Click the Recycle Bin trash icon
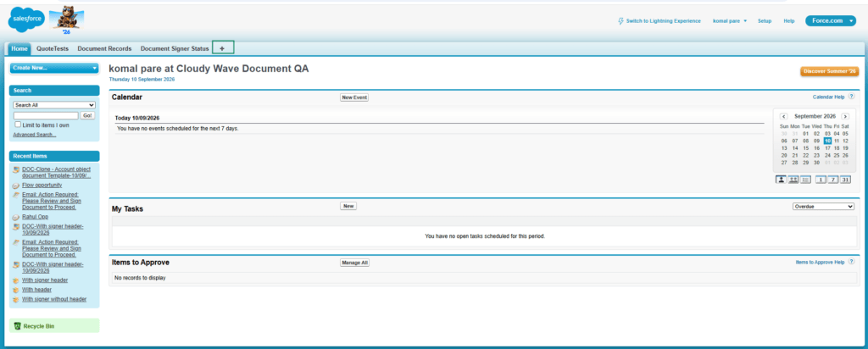This screenshot has height=349, width=868. pyautogui.click(x=17, y=326)
